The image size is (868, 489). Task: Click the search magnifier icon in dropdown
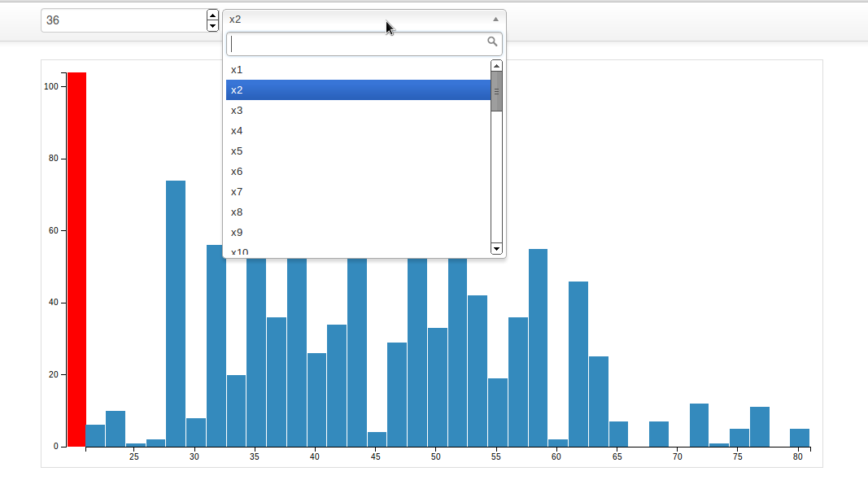pos(491,41)
